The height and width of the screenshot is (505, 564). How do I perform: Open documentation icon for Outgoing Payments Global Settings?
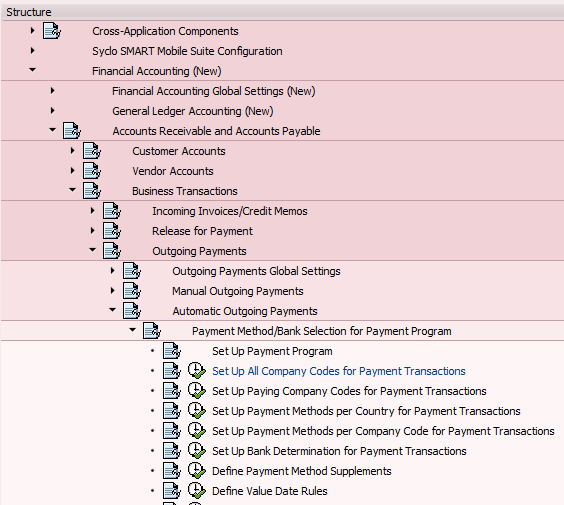132,271
